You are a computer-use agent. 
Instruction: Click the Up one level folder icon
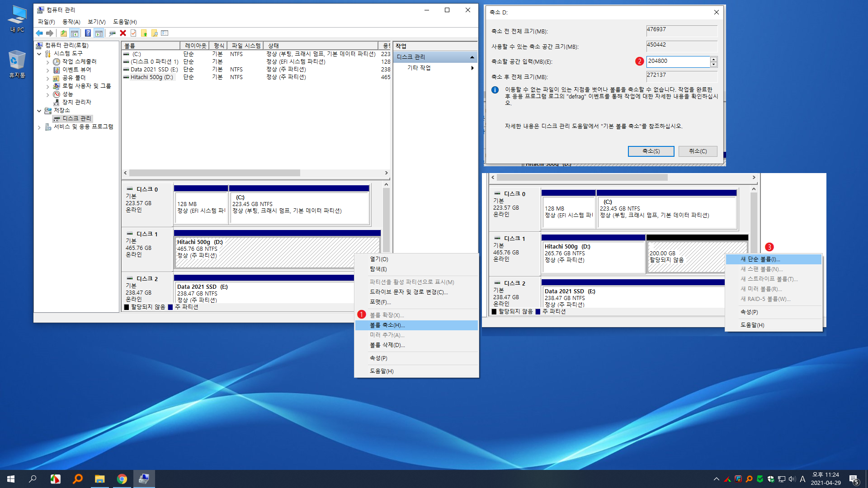click(x=64, y=33)
